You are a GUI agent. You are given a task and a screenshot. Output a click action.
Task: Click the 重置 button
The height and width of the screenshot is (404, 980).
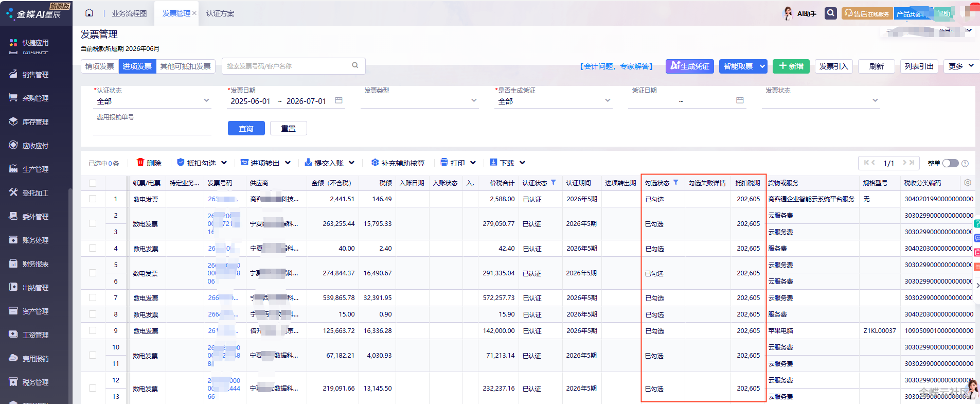(289, 128)
